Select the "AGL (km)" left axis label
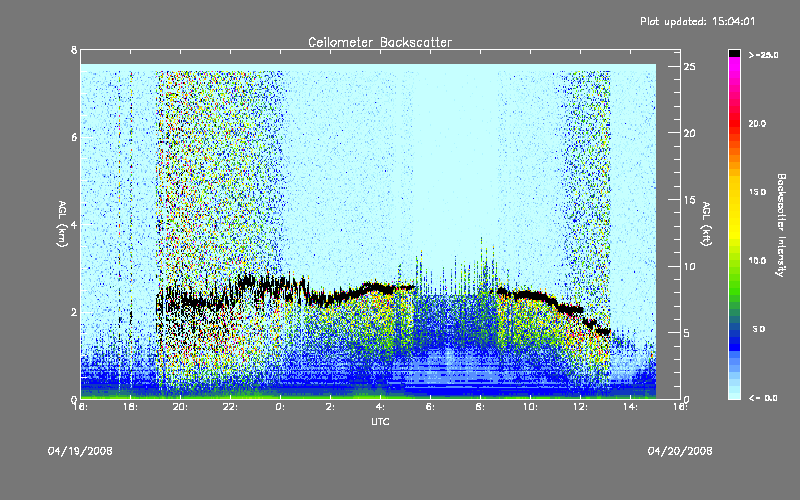The height and width of the screenshot is (500, 800). (62, 224)
